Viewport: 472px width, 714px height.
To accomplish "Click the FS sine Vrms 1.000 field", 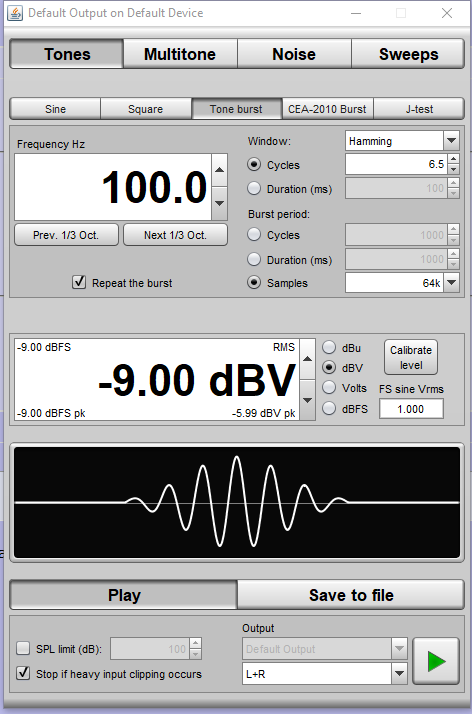I will click(x=411, y=409).
